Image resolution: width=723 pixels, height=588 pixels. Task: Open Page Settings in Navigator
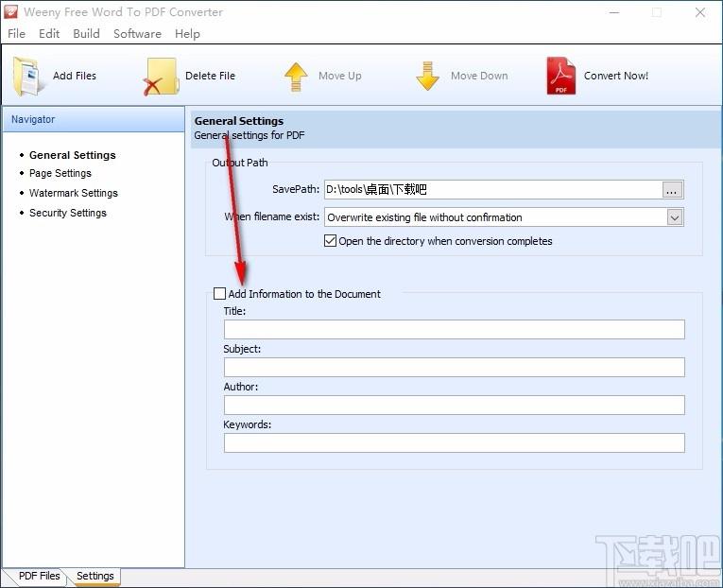point(60,173)
